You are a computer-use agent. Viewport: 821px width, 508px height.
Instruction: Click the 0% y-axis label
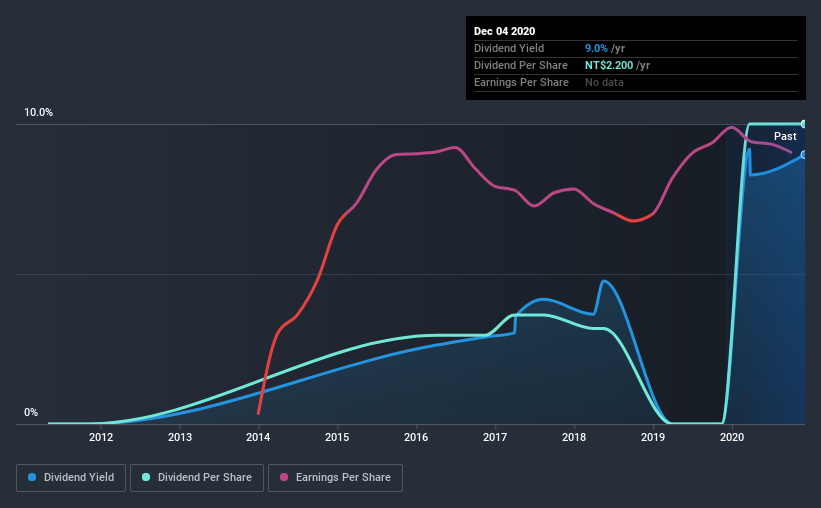(31, 413)
